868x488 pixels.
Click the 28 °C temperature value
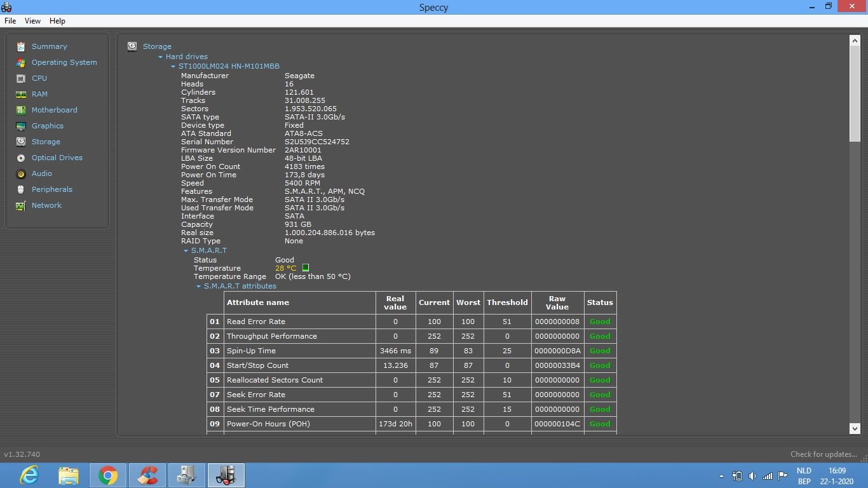coord(286,268)
